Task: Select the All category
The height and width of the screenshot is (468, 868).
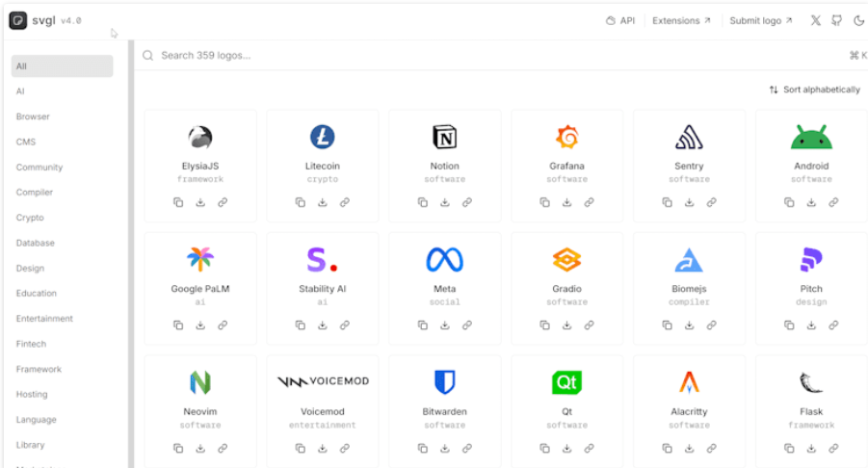Action: [x=62, y=65]
